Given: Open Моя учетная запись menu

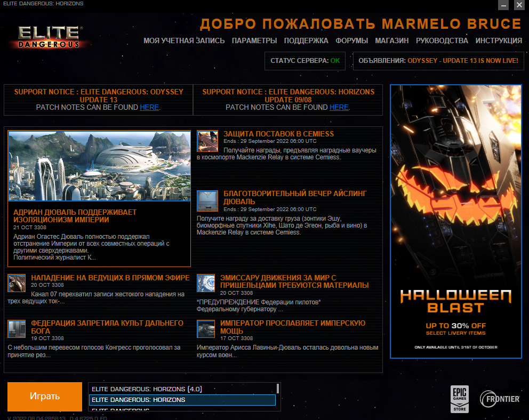Looking at the screenshot, I should (184, 41).
